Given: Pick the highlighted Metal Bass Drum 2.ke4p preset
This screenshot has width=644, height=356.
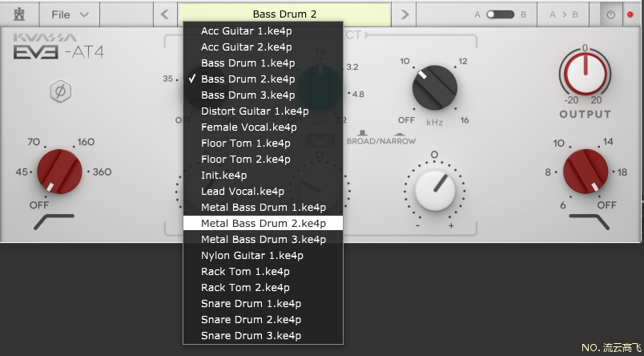Looking at the screenshot, I should pos(263,223).
